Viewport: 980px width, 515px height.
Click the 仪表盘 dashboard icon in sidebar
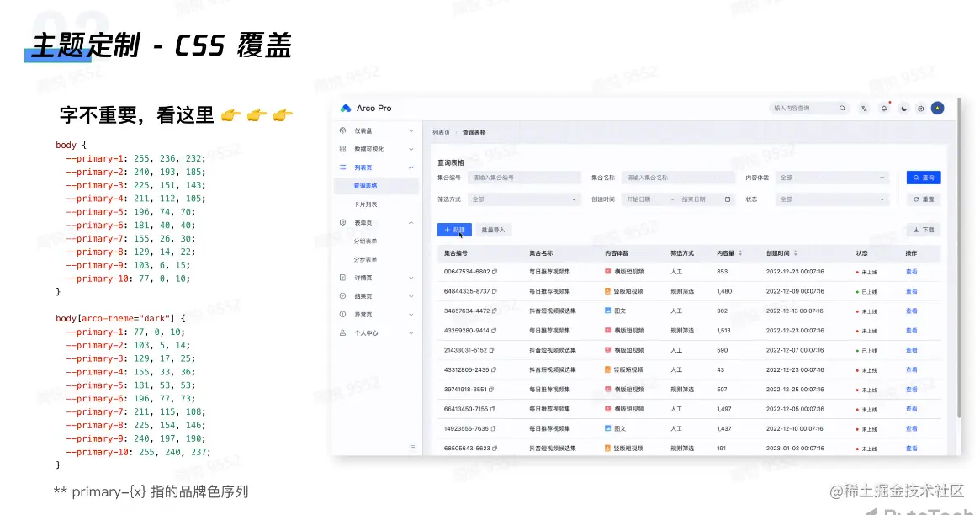tap(342, 130)
